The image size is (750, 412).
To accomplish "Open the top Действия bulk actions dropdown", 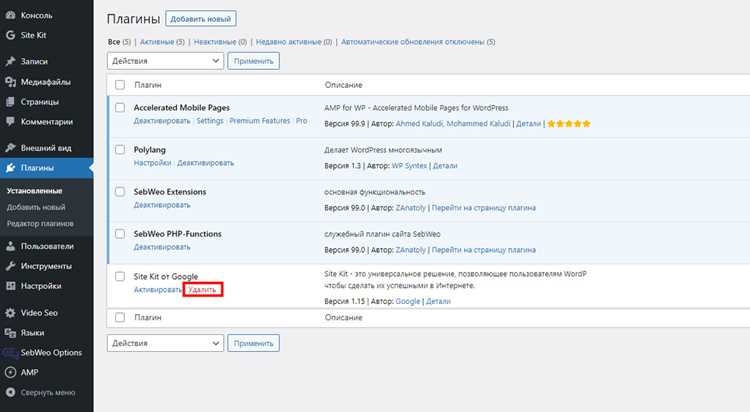I will coord(165,61).
